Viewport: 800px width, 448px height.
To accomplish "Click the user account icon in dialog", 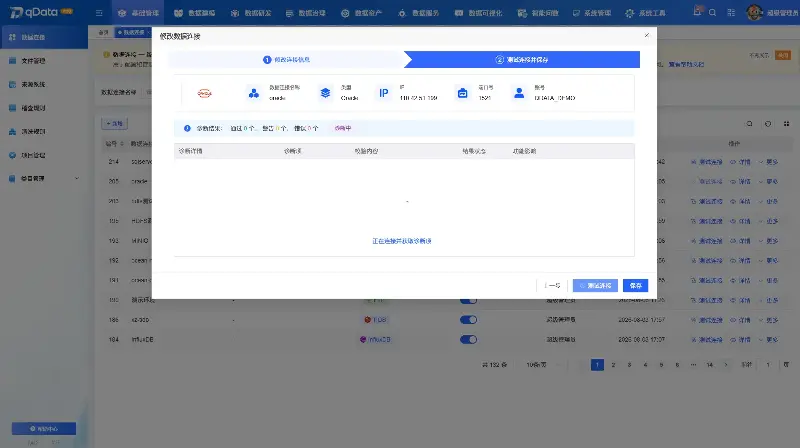I will point(519,93).
